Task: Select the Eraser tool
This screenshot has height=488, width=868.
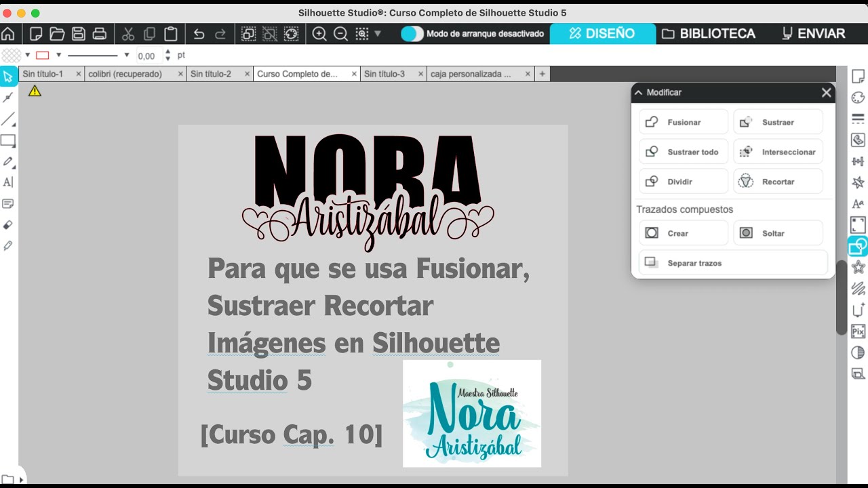Action: 8,224
